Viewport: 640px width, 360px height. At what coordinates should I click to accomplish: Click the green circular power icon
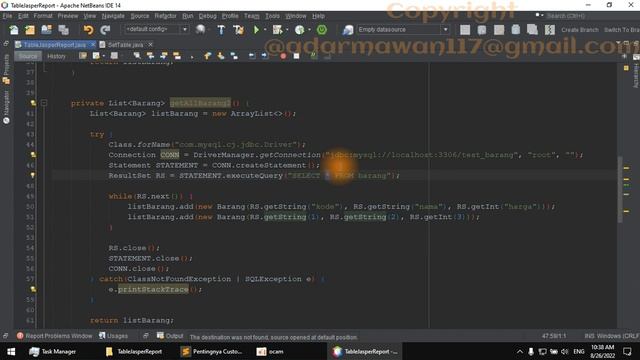[322, 30]
